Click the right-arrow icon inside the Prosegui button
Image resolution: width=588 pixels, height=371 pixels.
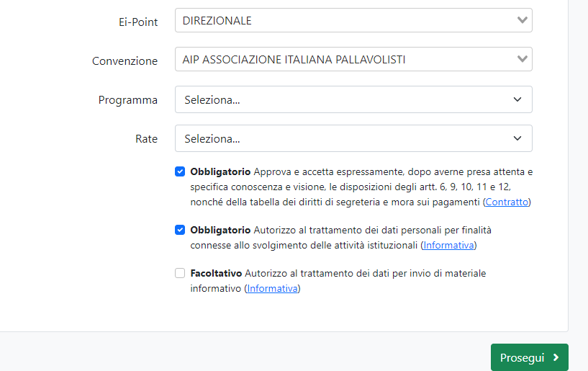pos(556,357)
